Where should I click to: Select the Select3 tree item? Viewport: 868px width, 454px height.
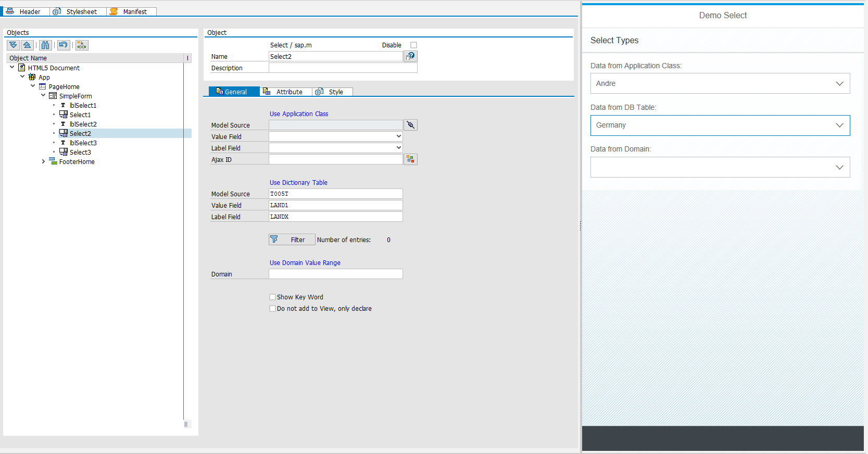[x=80, y=153]
